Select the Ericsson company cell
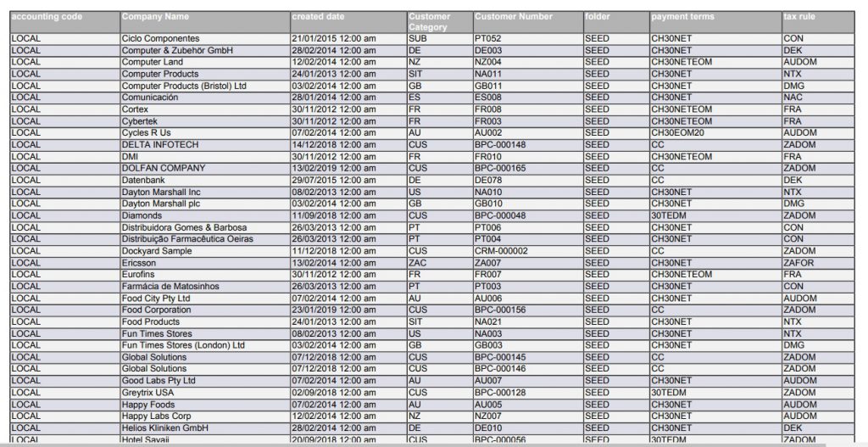Image resolution: width=868 pixels, height=447 pixels. click(x=205, y=263)
